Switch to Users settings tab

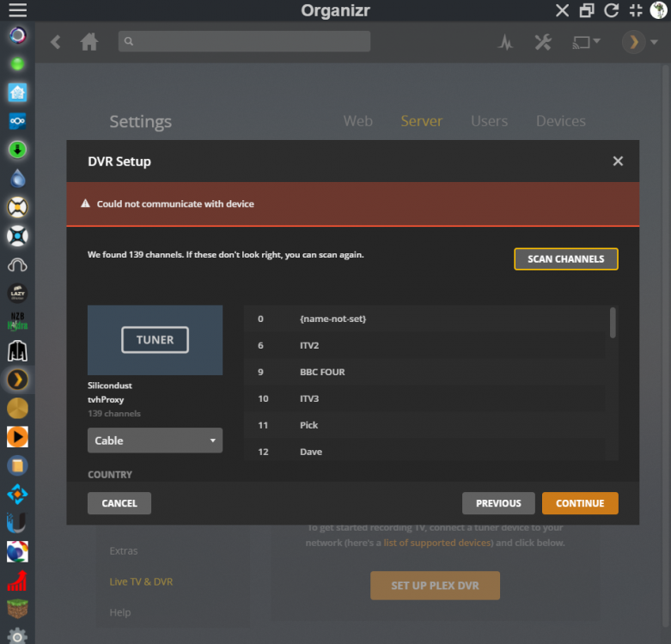click(x=489, y=121)
